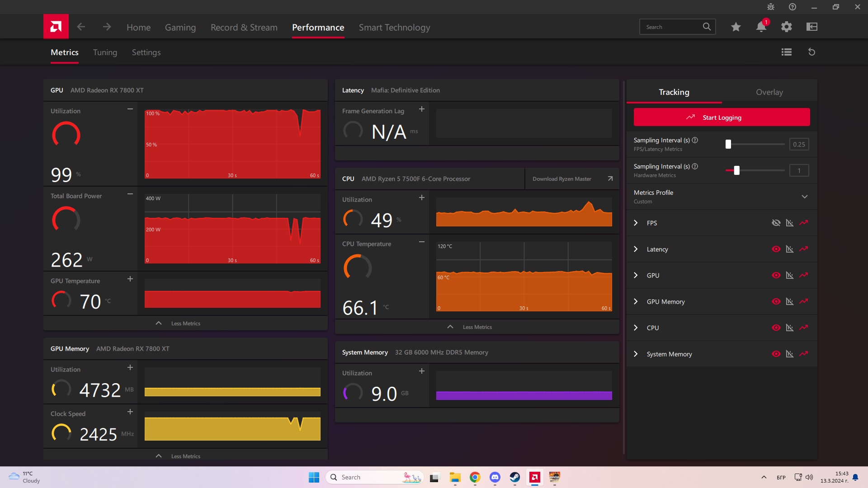Click the favorites star icon
This screenshot has height=488, width=868.
tap(736, 27)
